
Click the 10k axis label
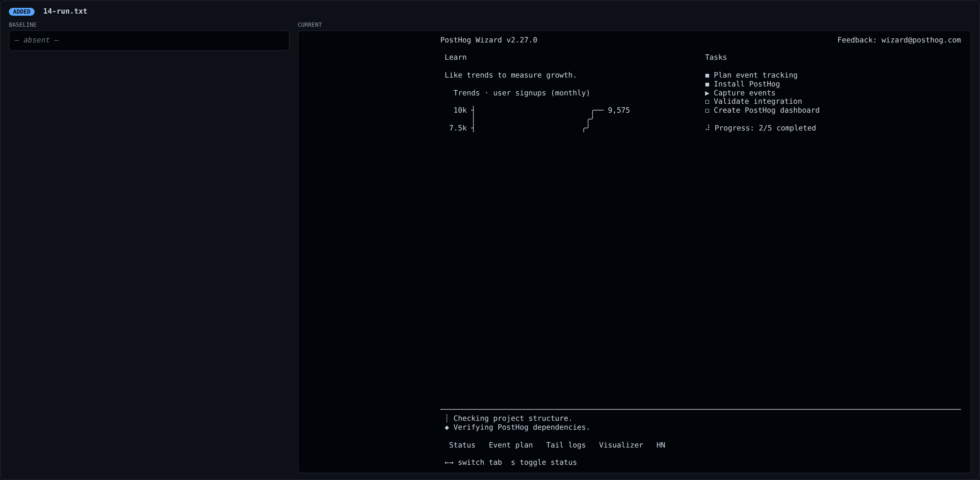pos(460,110)
